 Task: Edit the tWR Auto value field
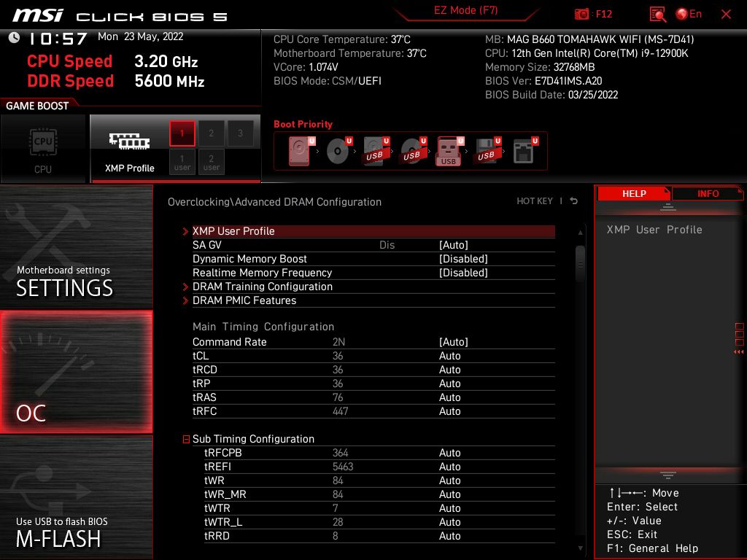(x=449, y=481)
